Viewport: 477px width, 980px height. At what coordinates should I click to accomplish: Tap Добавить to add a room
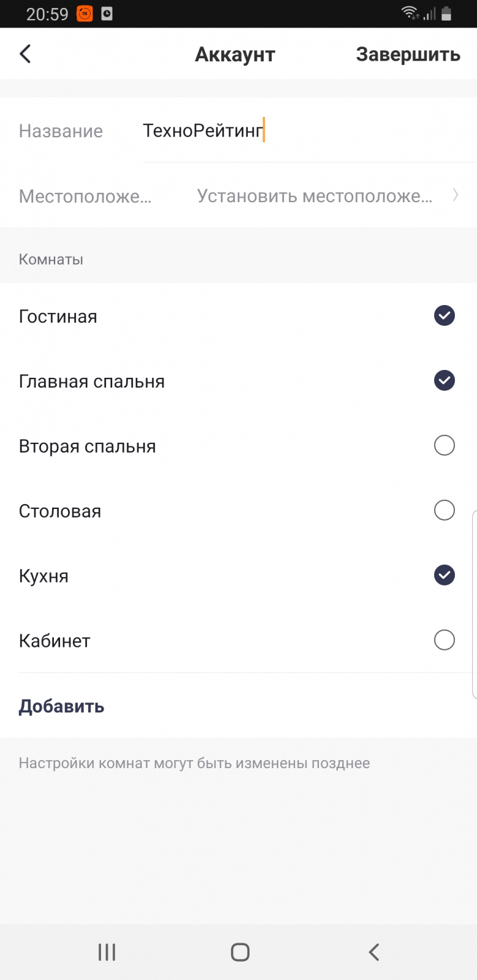click(x=61, y=706)
